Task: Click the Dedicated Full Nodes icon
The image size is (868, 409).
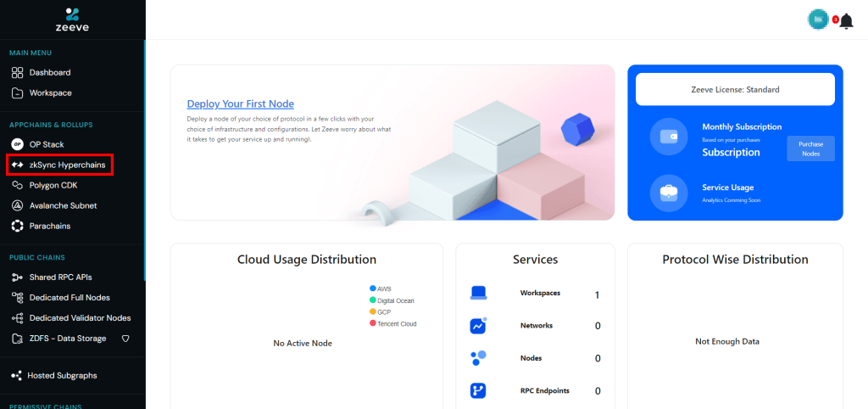Action: coord(17,298)
